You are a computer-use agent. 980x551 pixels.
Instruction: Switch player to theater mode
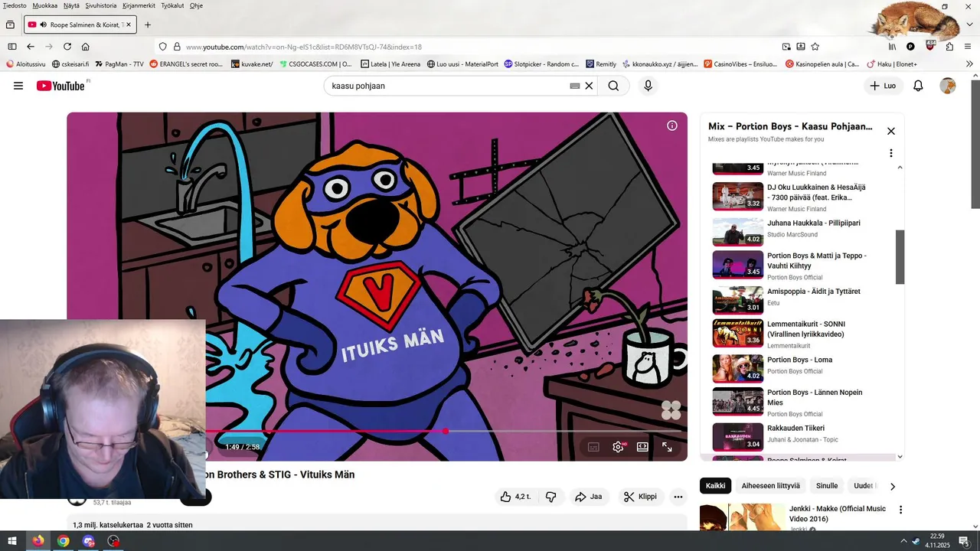pos(642,447)
